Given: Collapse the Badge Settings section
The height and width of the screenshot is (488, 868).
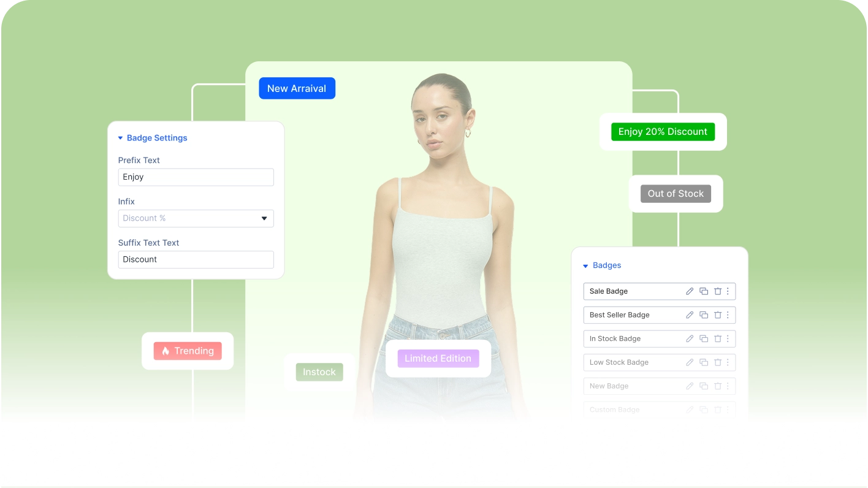Looking at the screenshot, I should [x=121, y=138].
